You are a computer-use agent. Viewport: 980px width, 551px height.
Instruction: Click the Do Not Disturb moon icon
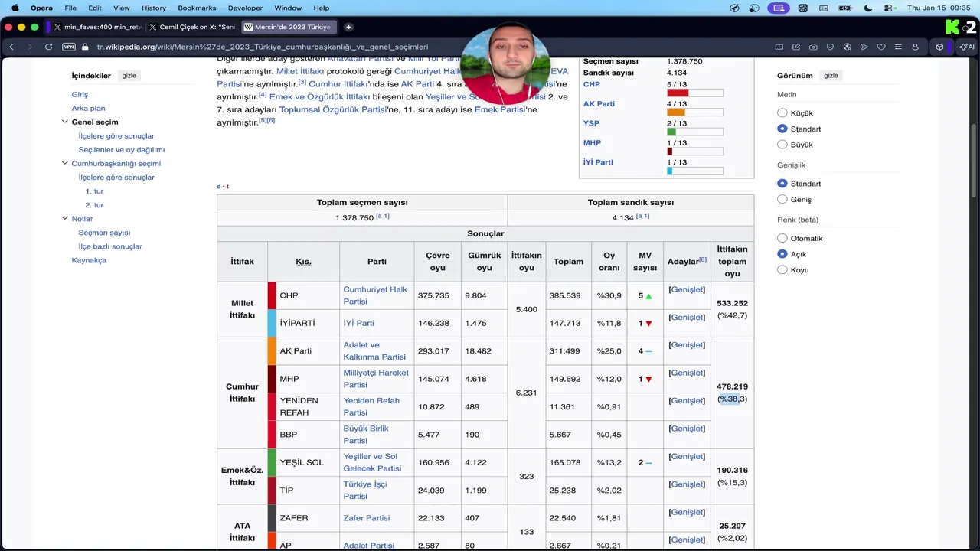click(x=867, y=8)
